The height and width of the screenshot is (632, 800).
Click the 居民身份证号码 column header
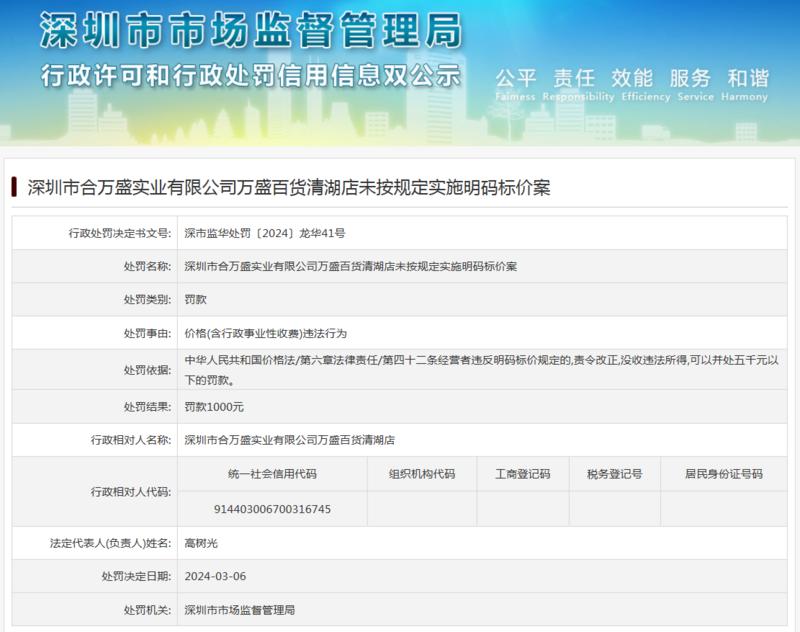[724, 474]
